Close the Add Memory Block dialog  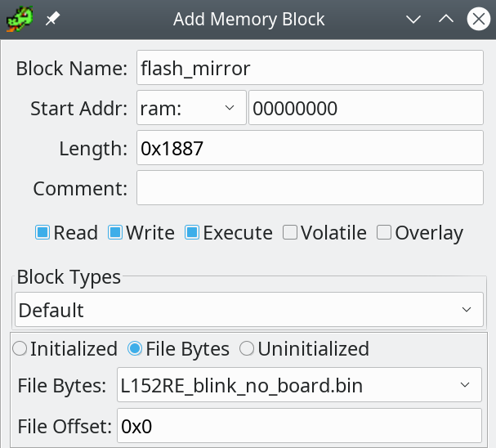[479, 19]
